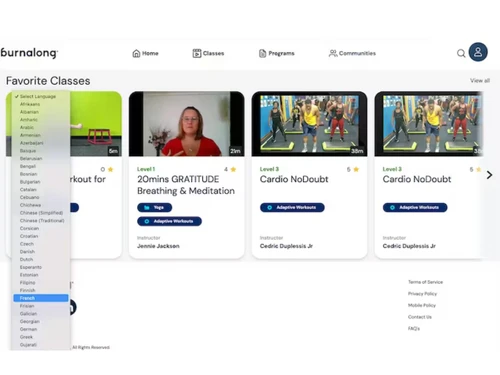Choose Esperanto language option
Screen dimensions: 500x375
(x=41, y=267)
